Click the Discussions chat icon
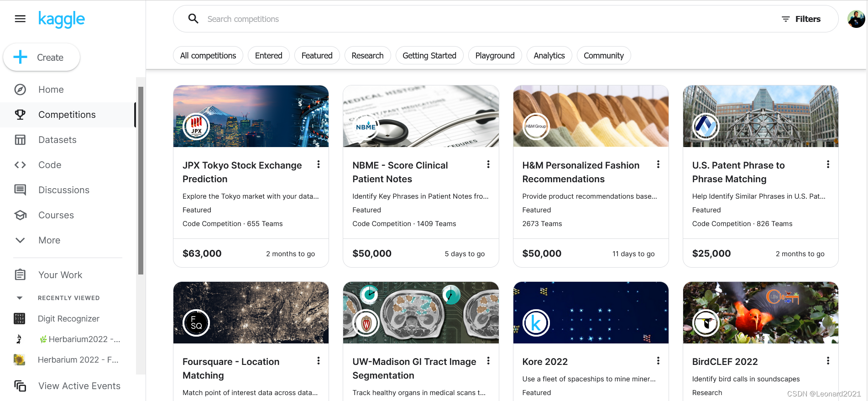 [20, 190]
